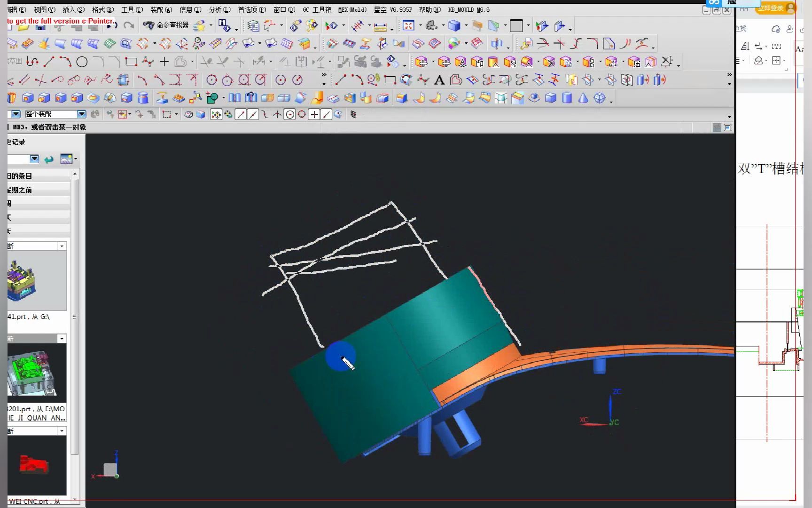
Task: Click the sort icon in the right window
Action: click(x=745, y=46)
